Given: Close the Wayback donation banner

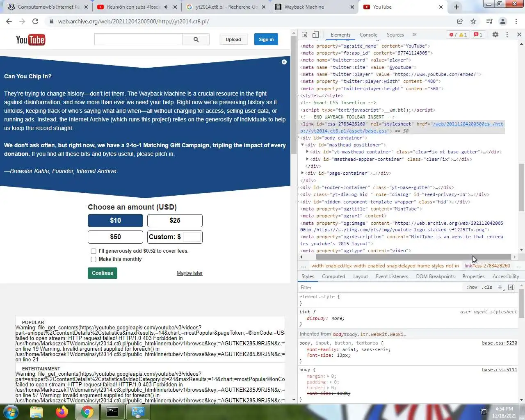Looking at the screenshot, I should 284,62.
